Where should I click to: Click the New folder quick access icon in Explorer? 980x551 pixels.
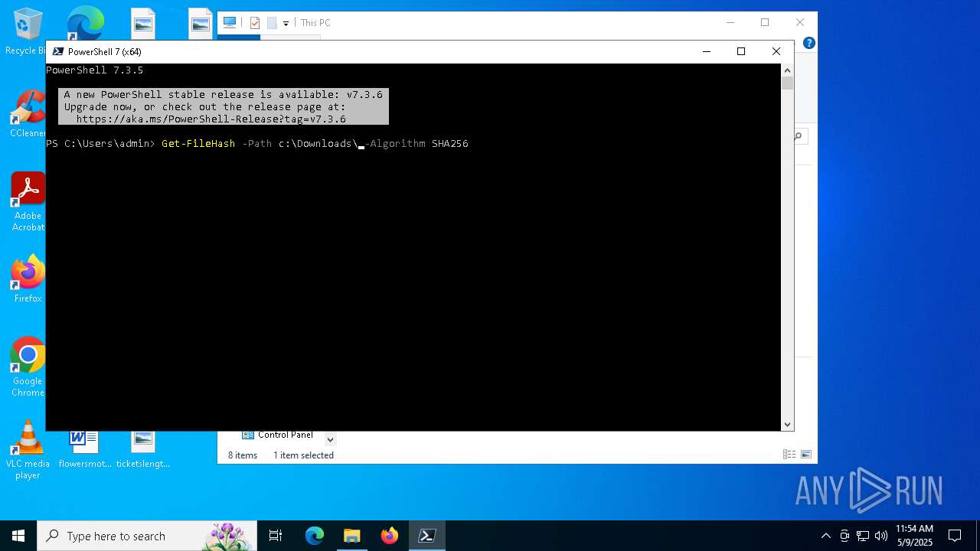(272, 23)
